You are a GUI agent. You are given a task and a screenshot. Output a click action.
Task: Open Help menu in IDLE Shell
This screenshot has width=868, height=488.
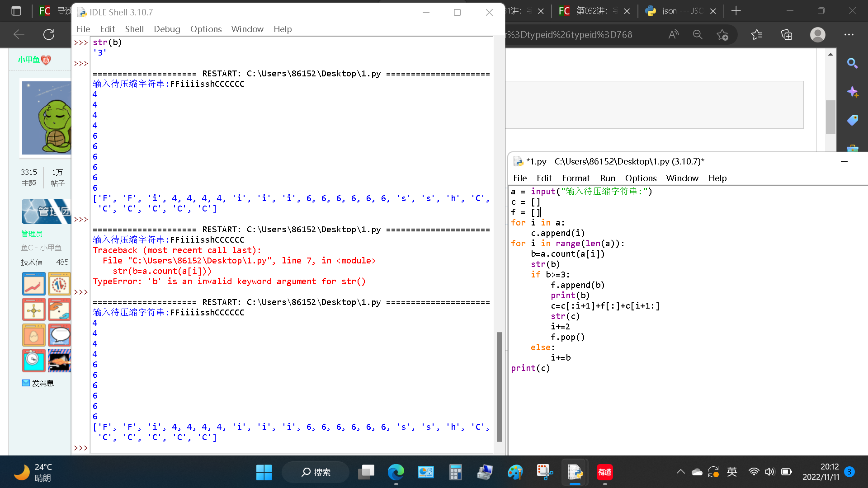pos(283,29)
